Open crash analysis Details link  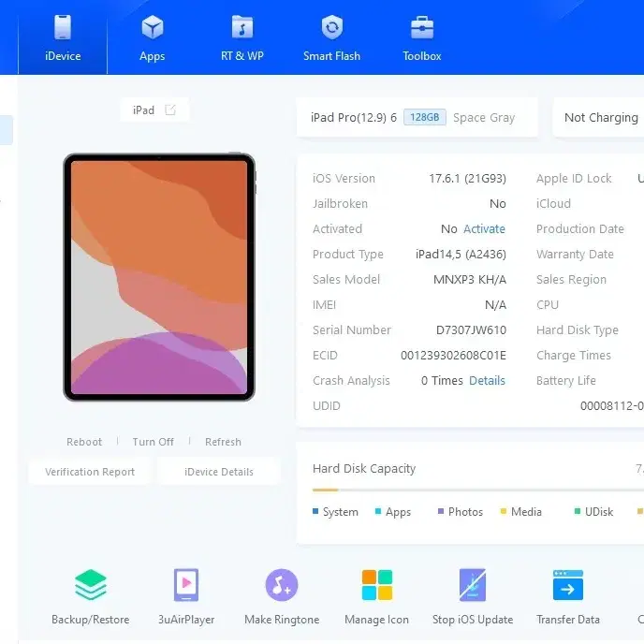(x=487, y=381)
